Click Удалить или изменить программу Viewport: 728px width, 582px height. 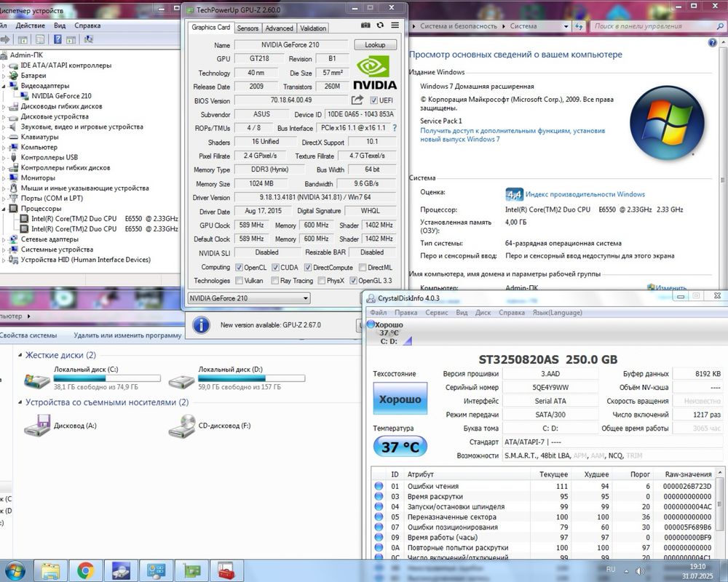point(127,335)
